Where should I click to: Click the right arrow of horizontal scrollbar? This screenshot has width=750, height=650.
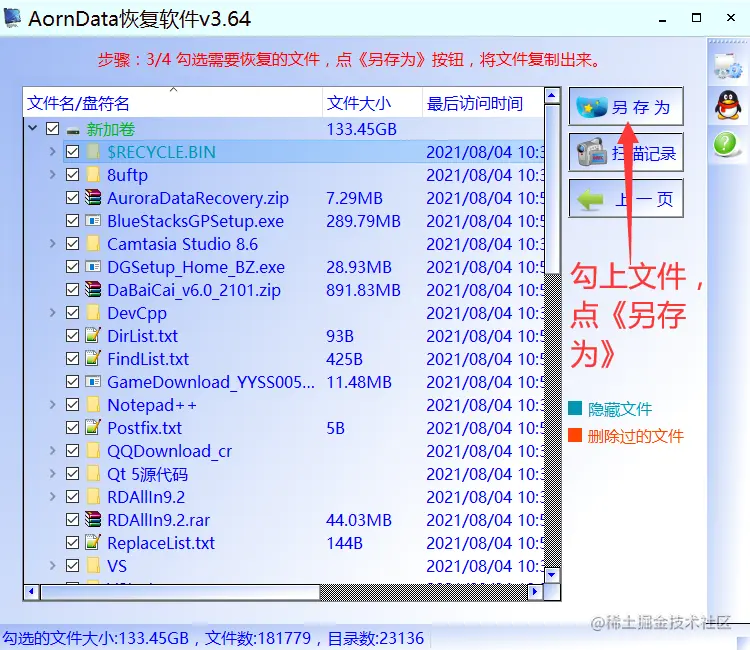535,592
